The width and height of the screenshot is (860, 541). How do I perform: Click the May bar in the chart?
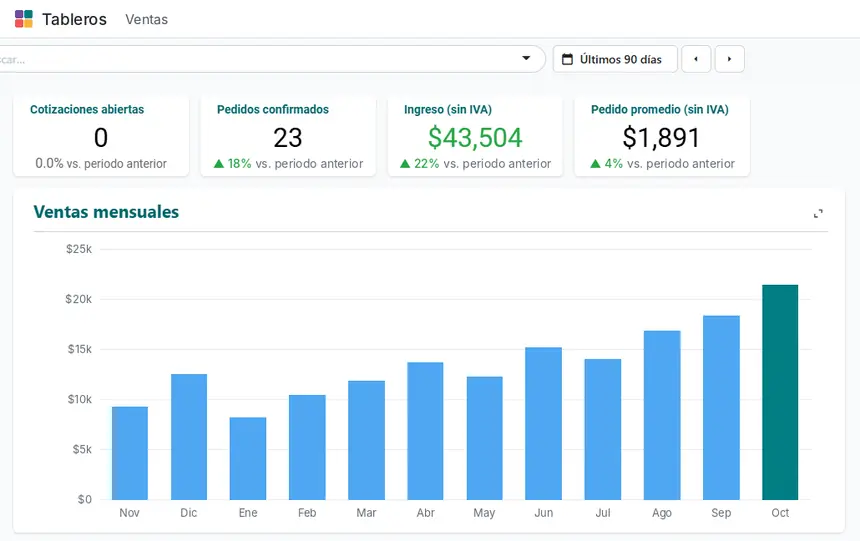click(x=485, y=438)
